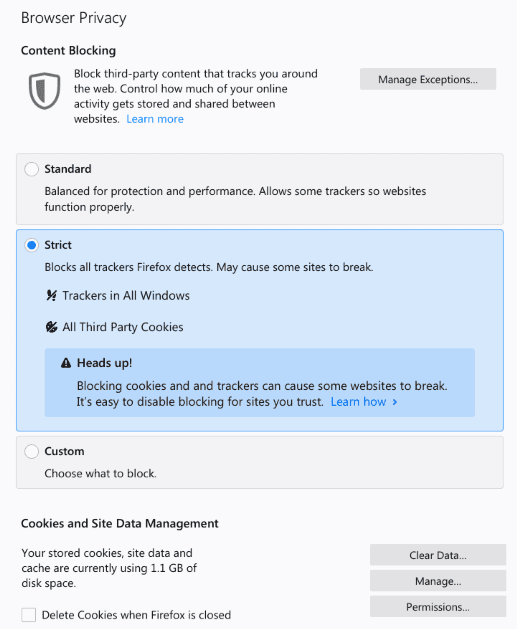Expand the Custom option panel
The height and width of the screenshot is (629, 517).
pos(260,462)
